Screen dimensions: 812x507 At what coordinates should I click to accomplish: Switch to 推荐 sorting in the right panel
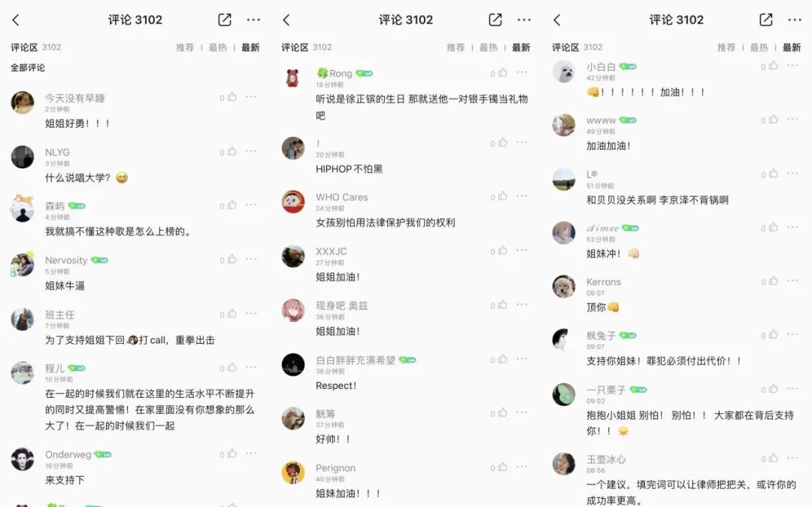click(726, 47)
